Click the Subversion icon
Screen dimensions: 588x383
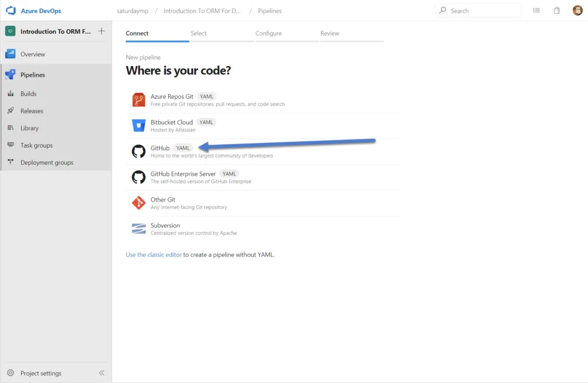[139, 229]
